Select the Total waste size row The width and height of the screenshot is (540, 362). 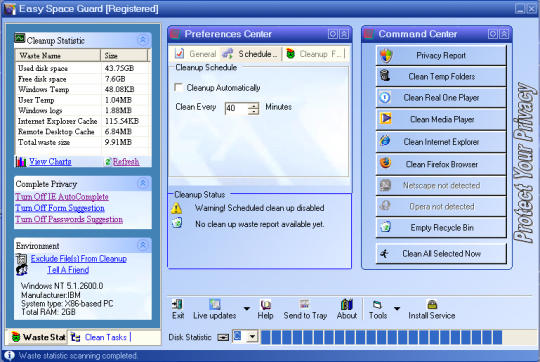pos(83,142)
